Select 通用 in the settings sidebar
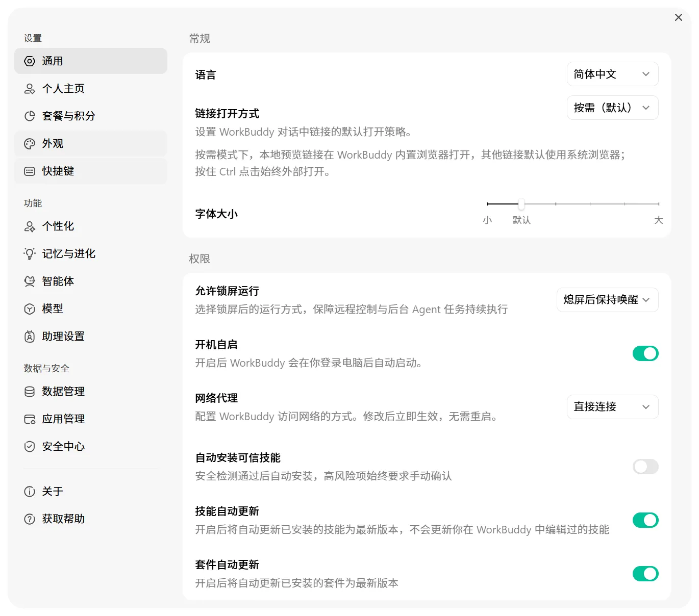Image resolution: width=699 pixels, height=616 pixels. click(x=91, y=61)
